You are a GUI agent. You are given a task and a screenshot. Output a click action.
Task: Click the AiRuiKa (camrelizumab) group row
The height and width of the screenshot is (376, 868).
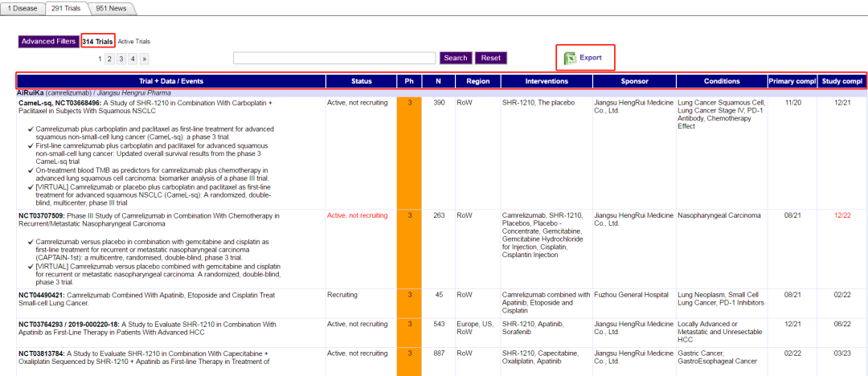[x=441, y=93]
